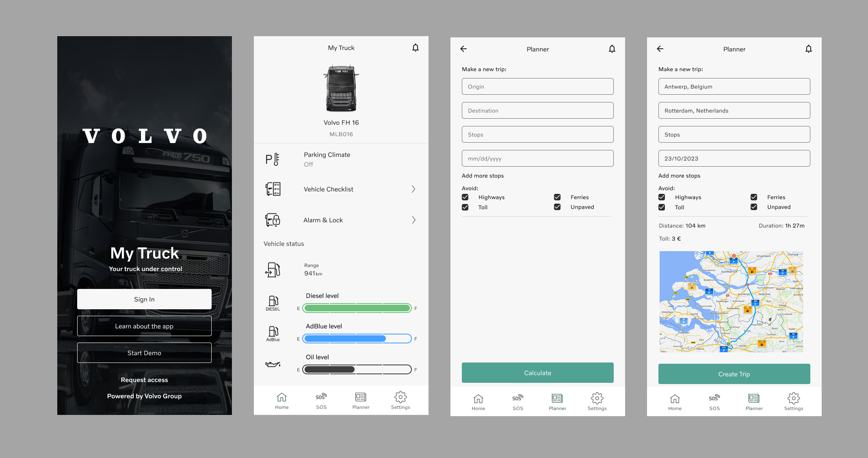
Task: Open Alarm & Lock via right chevron
Action: (x=413, y=220)
